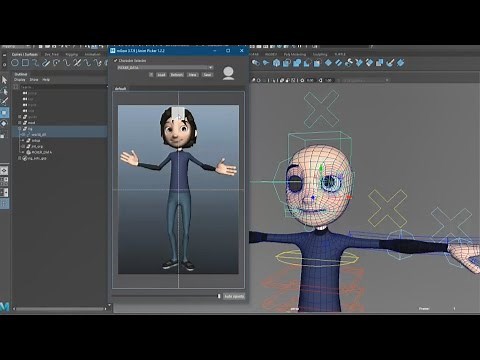Select the setup node in Outliner

(x=36, y=140)
